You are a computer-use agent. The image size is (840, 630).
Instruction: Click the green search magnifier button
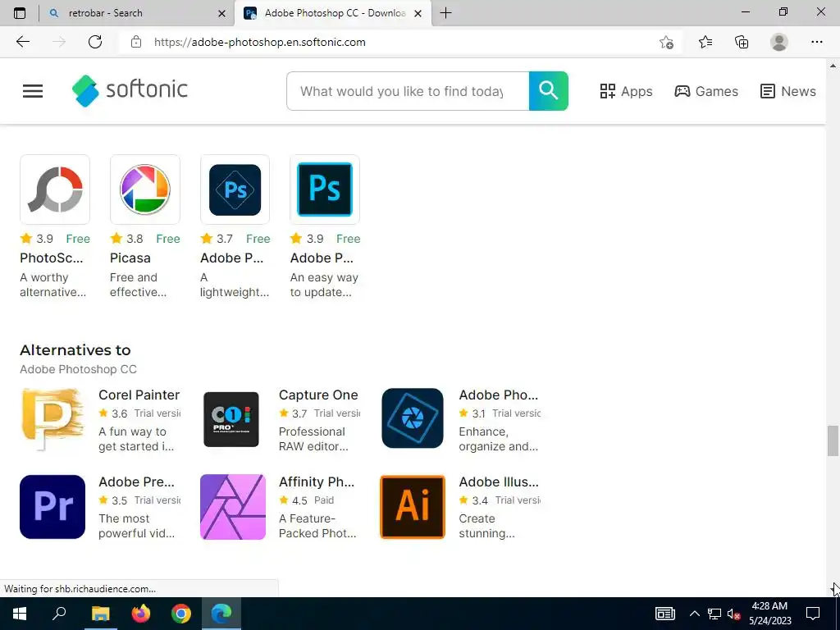click(x=548, y=91)
